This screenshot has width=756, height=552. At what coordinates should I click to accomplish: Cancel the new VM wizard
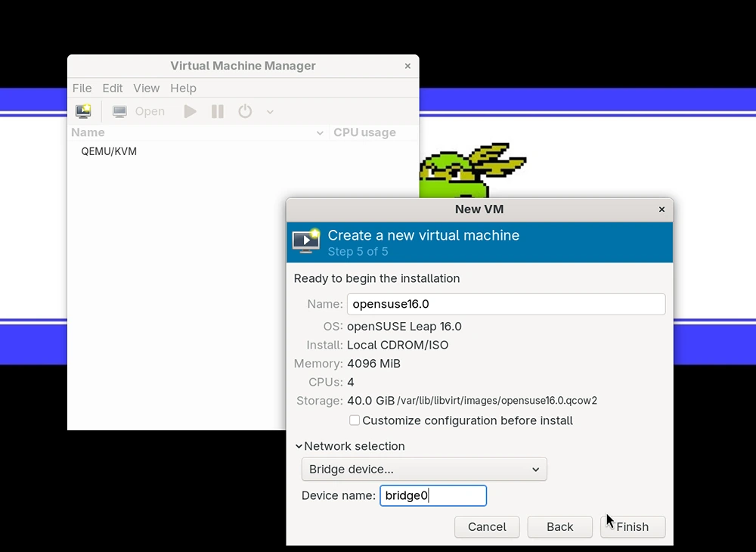click(487, 527)
